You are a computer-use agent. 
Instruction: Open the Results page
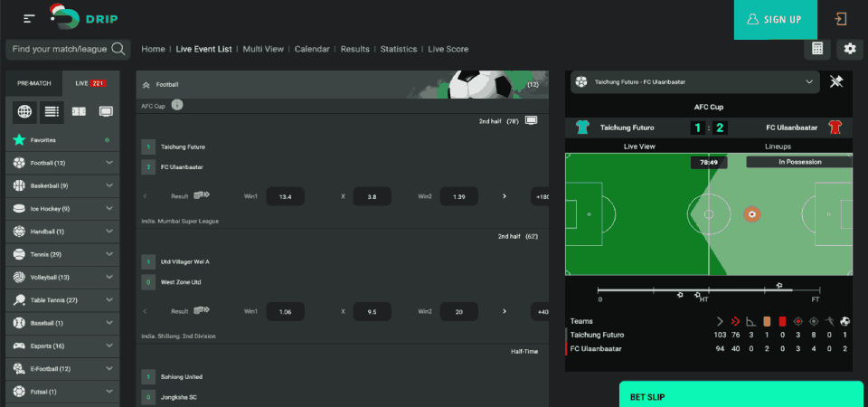(x=354, y=49)
